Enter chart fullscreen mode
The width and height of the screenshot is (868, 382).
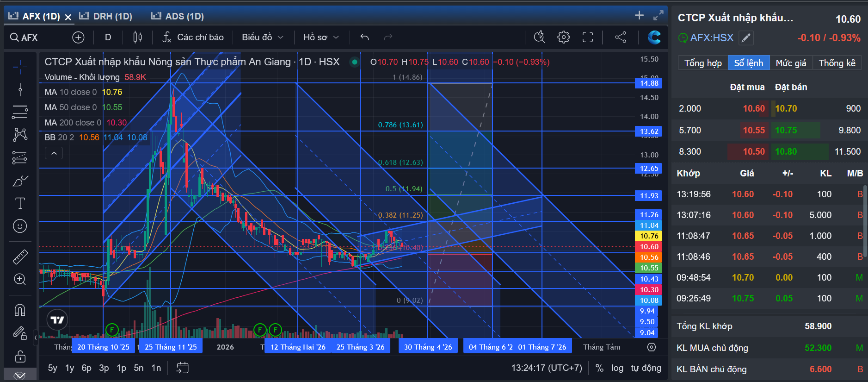[588, 38]
